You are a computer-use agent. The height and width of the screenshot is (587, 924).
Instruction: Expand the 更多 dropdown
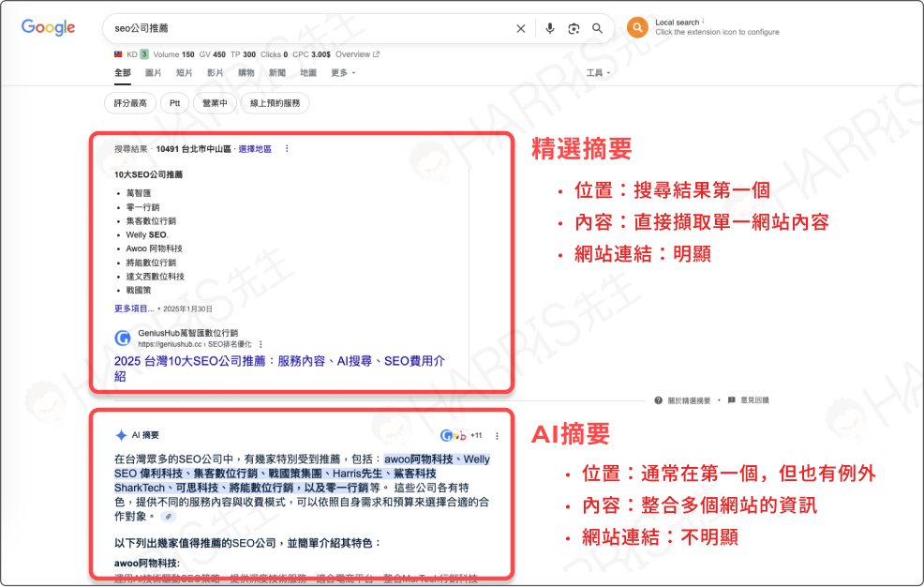[x=343, y=72]
